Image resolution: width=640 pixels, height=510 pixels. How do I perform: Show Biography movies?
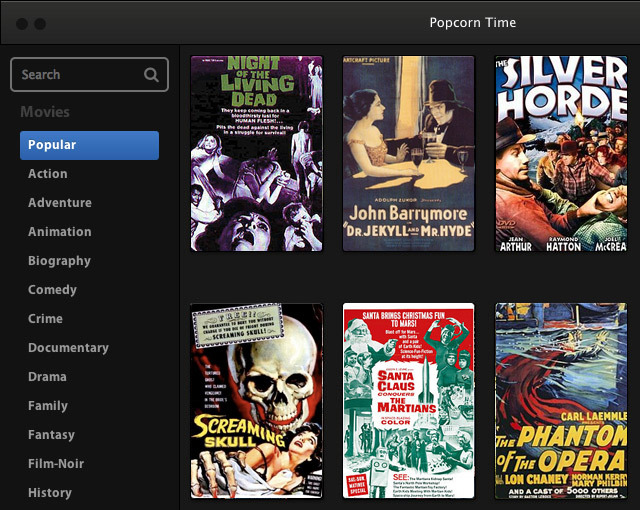pos(59,261)
